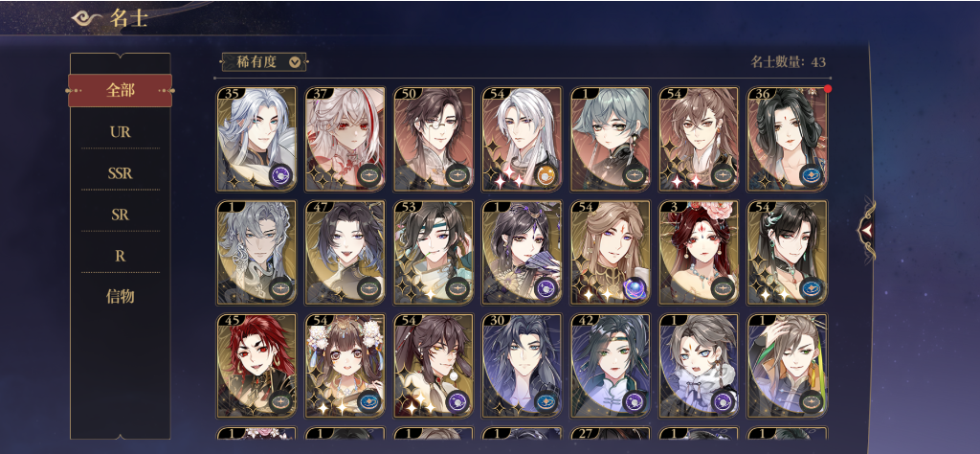Filter by SSR rarity
980x454 pixels.
(x=120, y=174)
